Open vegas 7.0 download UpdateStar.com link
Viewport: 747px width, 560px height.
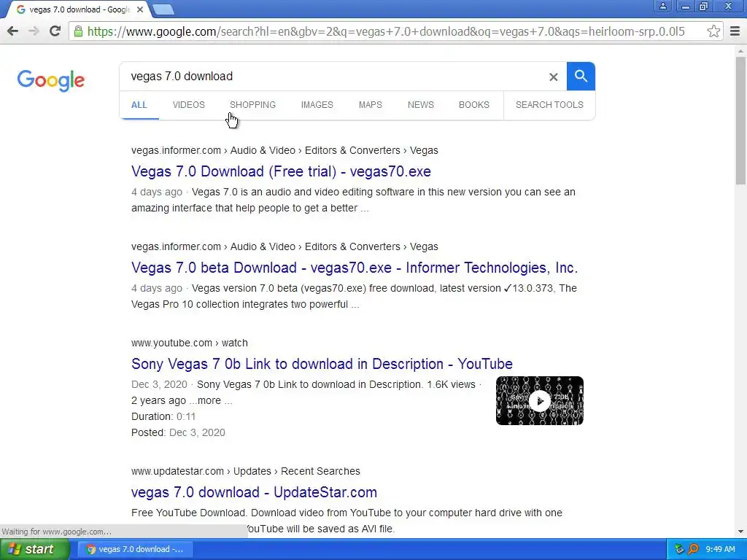[254, 492]
